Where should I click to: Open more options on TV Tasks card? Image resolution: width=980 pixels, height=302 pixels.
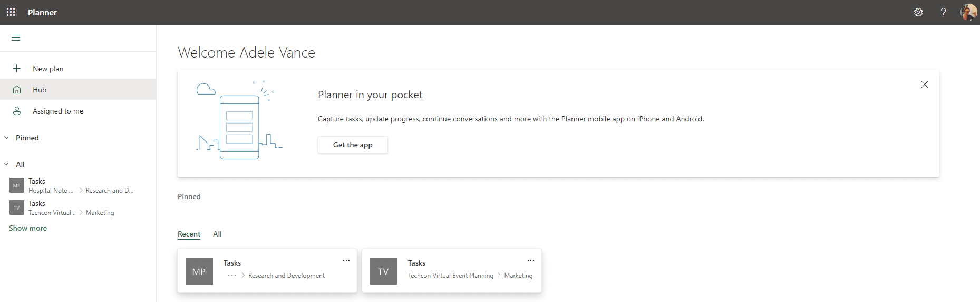tap(531, 260)
